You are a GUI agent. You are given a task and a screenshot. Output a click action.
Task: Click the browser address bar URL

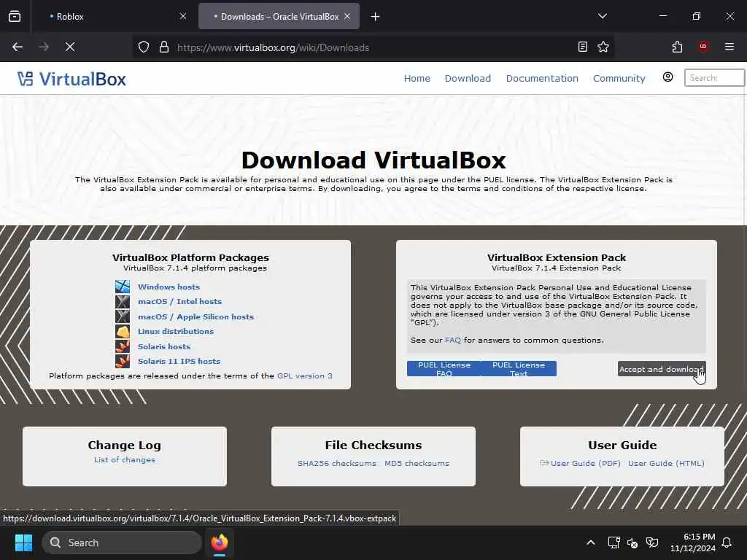pos(273,47)
